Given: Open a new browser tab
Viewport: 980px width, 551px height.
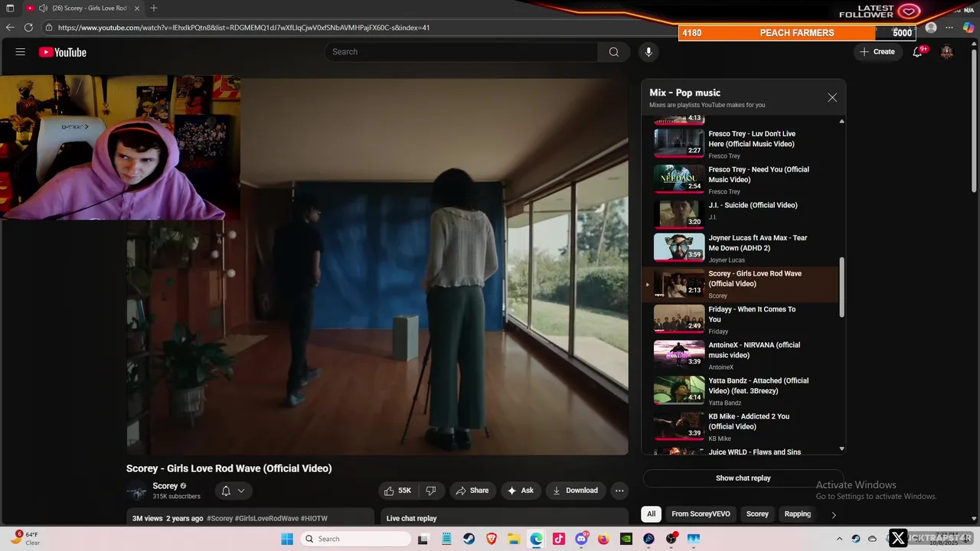Looking at the screenshot, I should pos(154,8).
